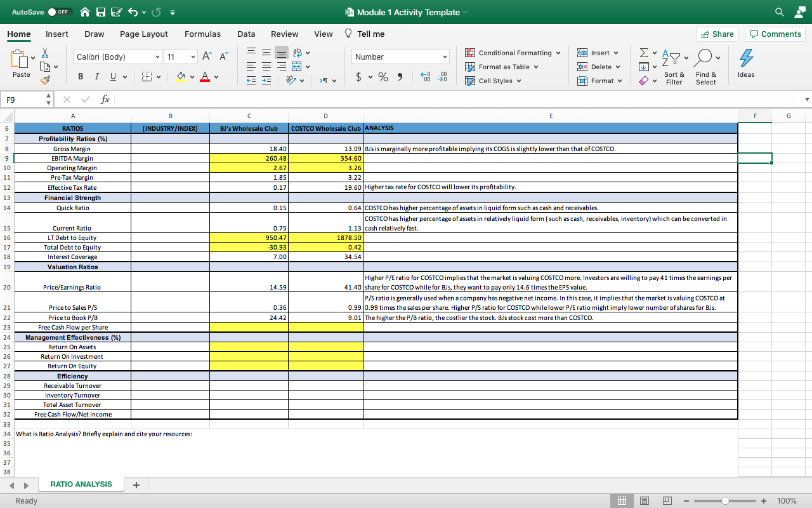Open the font name Calibri dropdown
Image resolution: width=812 pixels, height=508 pixels.
[x=157, y=57]
